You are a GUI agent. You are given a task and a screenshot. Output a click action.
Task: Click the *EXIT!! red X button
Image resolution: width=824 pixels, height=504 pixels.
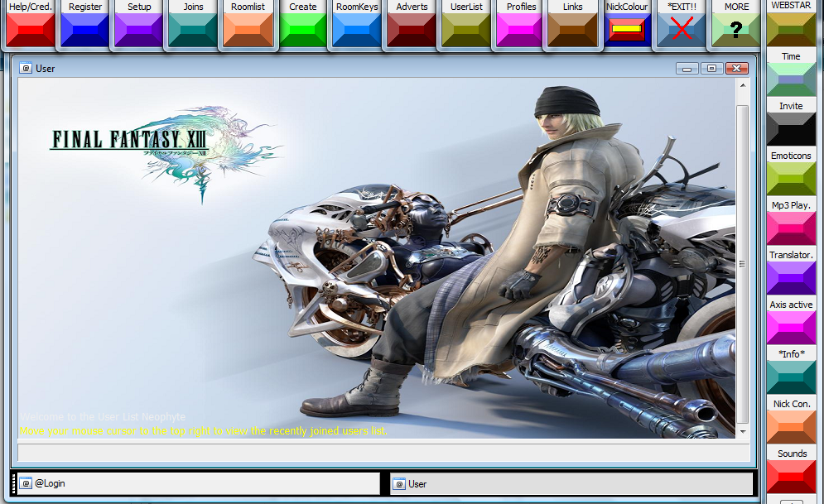[682, 30]
